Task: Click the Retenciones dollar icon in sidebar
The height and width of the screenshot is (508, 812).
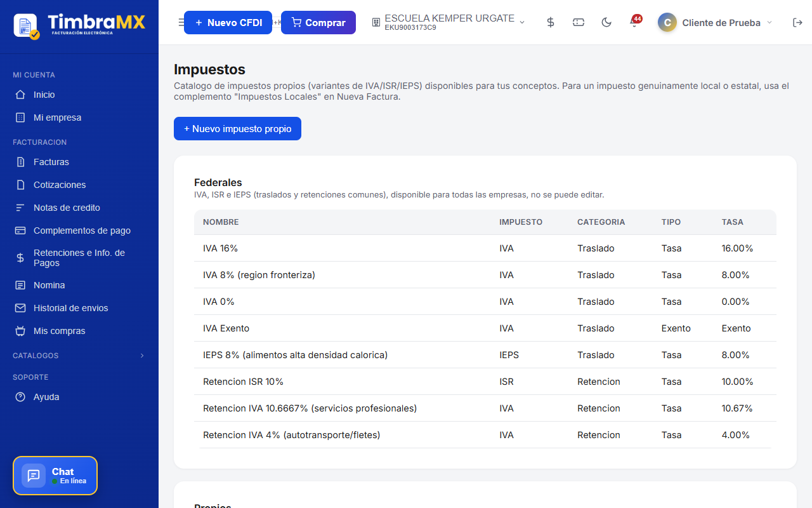Action: click(20, 258)
